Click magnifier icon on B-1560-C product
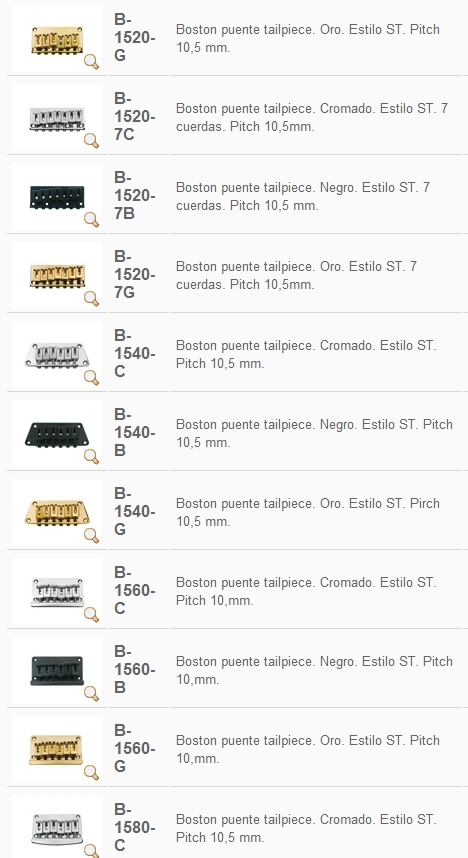468x858 pixels. tap(91, 614)
